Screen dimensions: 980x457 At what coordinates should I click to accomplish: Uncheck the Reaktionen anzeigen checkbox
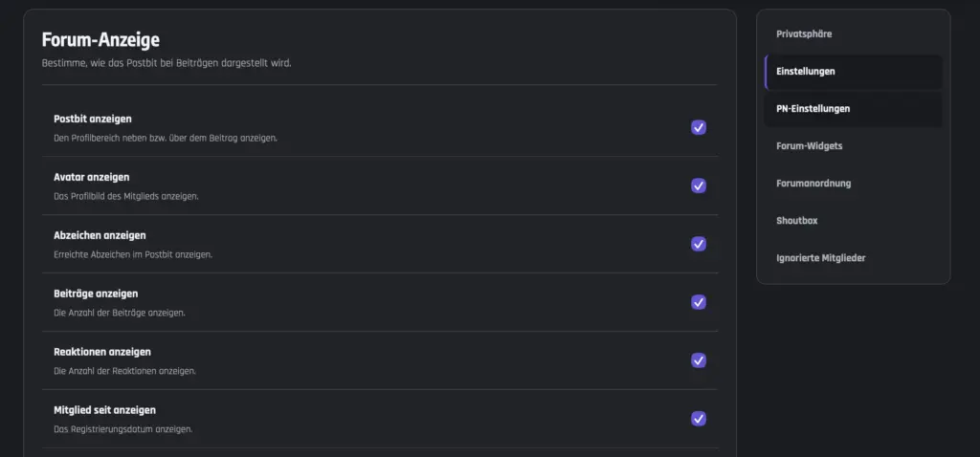point(698,360)
